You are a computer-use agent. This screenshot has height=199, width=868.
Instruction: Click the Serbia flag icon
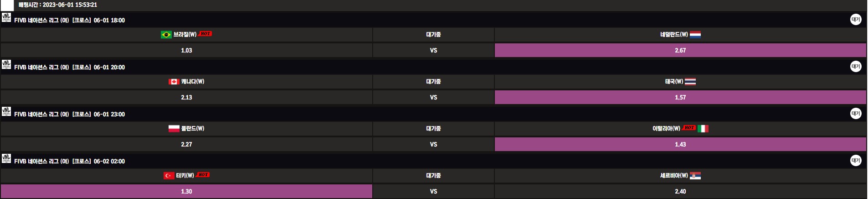[x=695, y=176]
